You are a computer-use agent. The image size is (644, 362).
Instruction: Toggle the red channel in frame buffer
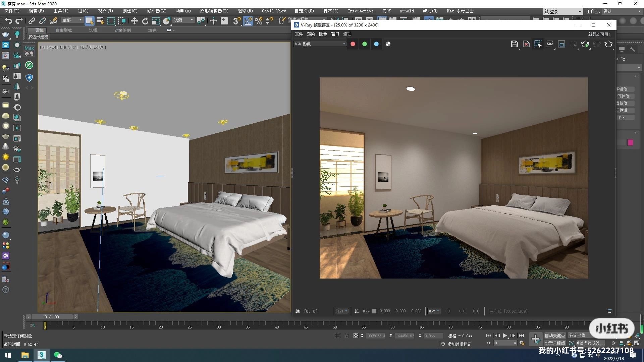[353, 44]
